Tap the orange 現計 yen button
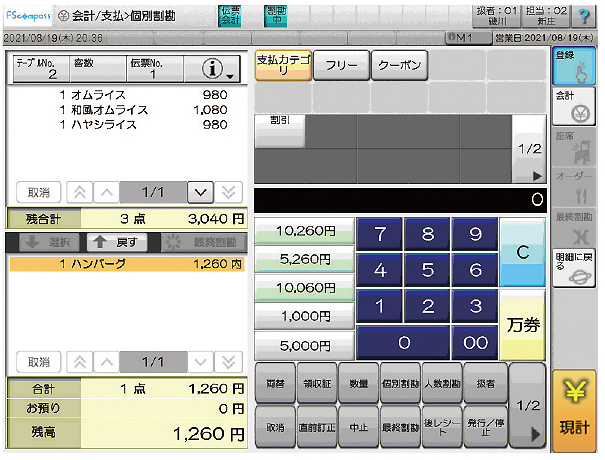 click(x=574, y=410)
